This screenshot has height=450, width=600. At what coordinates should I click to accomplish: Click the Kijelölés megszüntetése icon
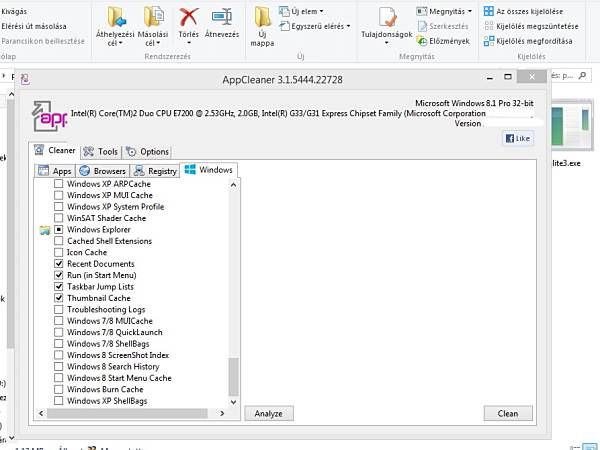[489, 26]
